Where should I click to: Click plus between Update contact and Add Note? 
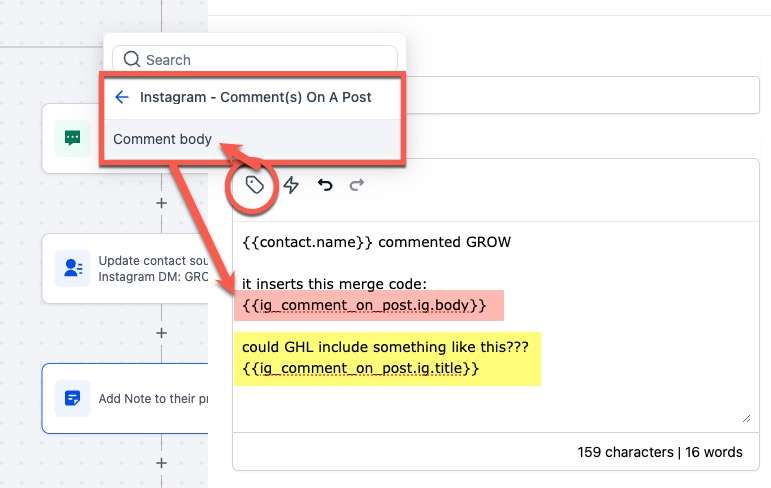pyautogui.click(x=161, y=333)
